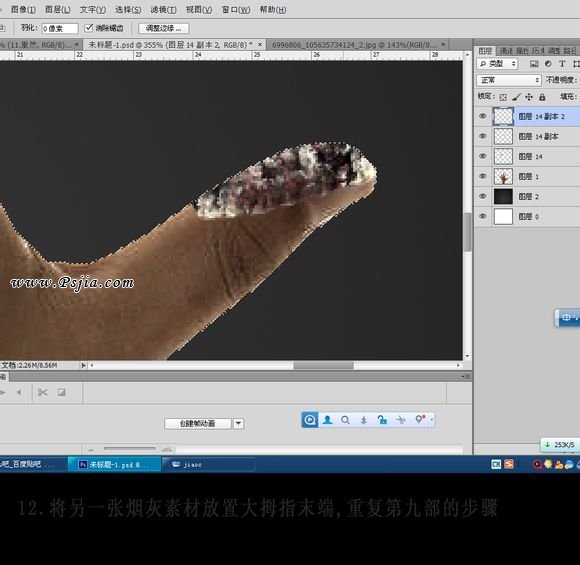
Task: Hide layer 图层 14 副本 2 with eye icon
Action: 482,116
